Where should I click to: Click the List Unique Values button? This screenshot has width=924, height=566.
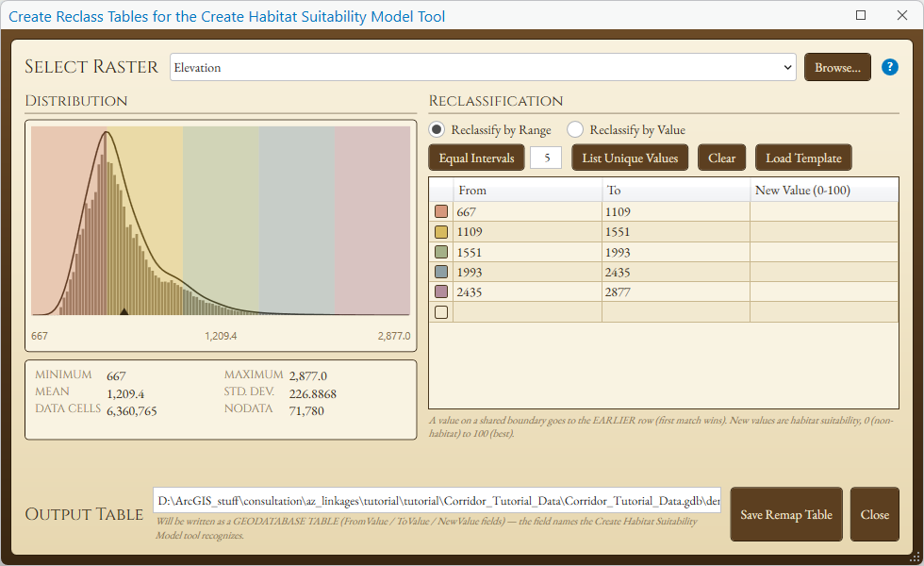[630, 158]
